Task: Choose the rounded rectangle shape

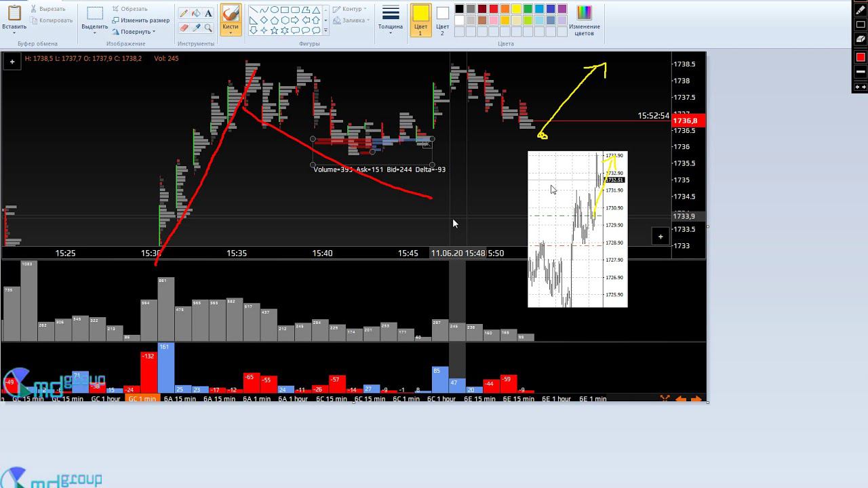Action: pyautogui.click(x=295, y=9)
